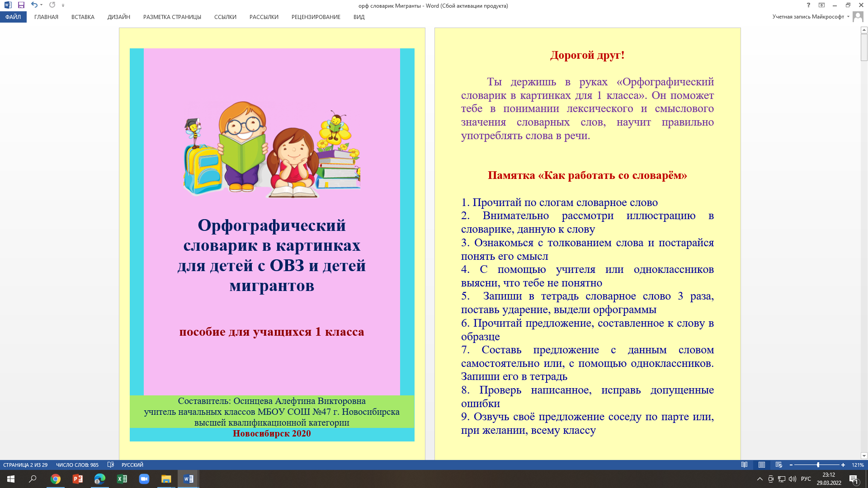868x488 pixels.
Task: Switch to Print Layout view
Action: [x=762, y=465]
